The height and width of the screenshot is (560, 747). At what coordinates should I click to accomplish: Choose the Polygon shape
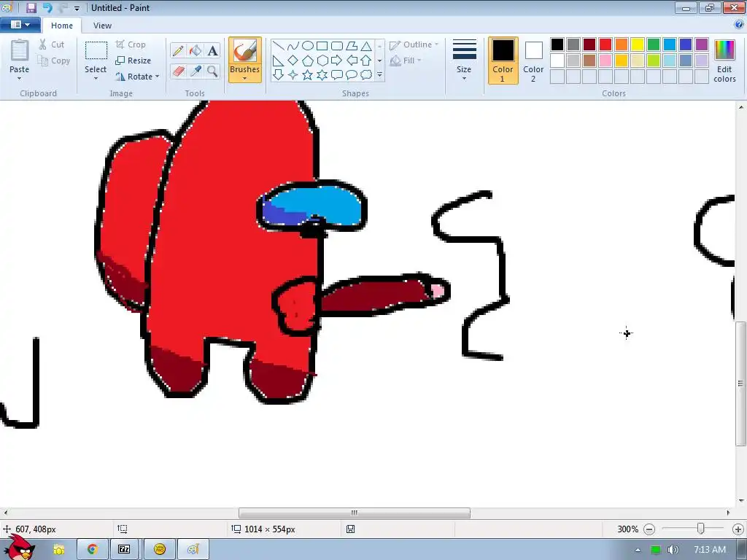point(352,46)
